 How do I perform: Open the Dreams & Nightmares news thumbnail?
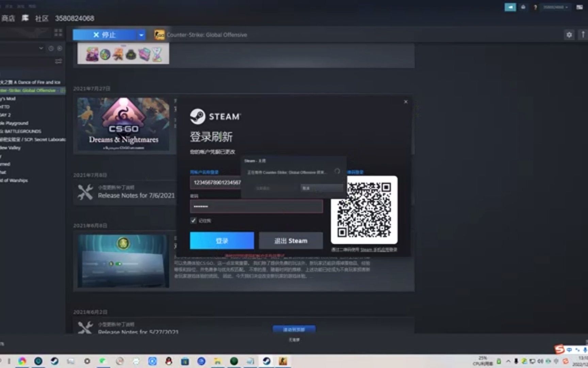tap(123, 124)
